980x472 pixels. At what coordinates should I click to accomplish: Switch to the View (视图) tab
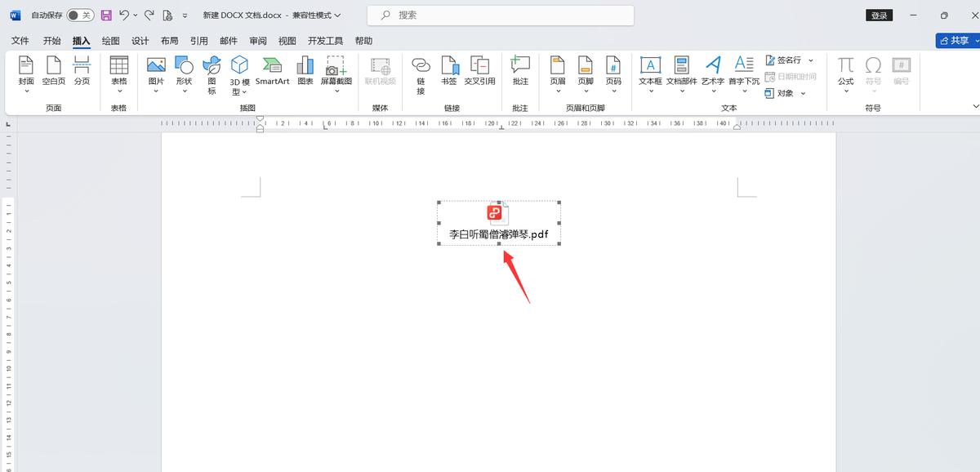[x=287, y=41]
